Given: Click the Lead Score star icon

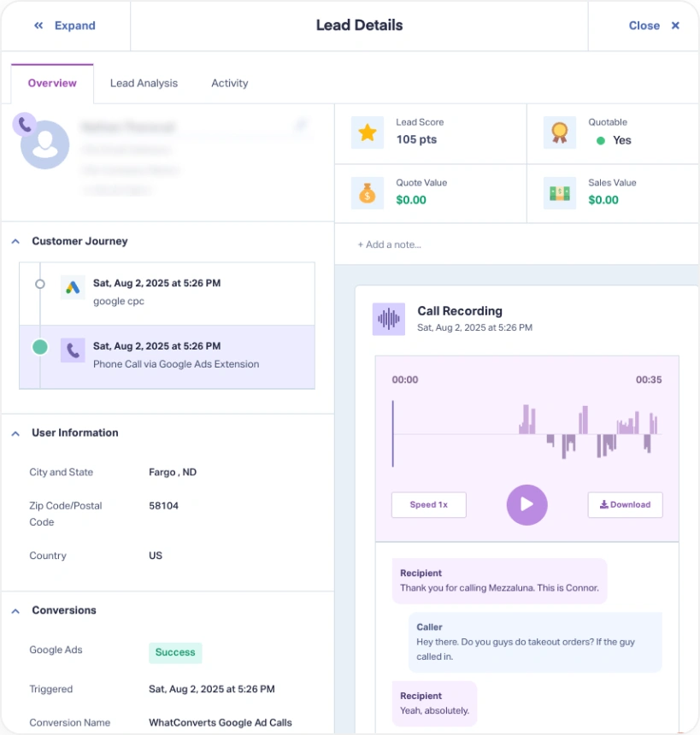Looking at the screenshot, I should (x=368, y=132).
